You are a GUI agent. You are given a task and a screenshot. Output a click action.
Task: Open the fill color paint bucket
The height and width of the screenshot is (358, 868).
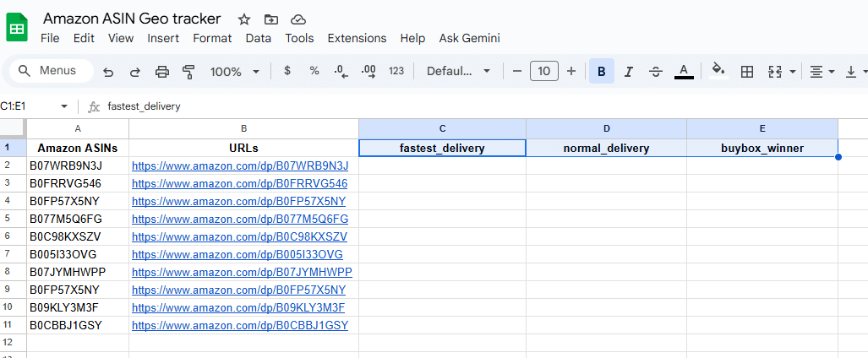(718, 72)
